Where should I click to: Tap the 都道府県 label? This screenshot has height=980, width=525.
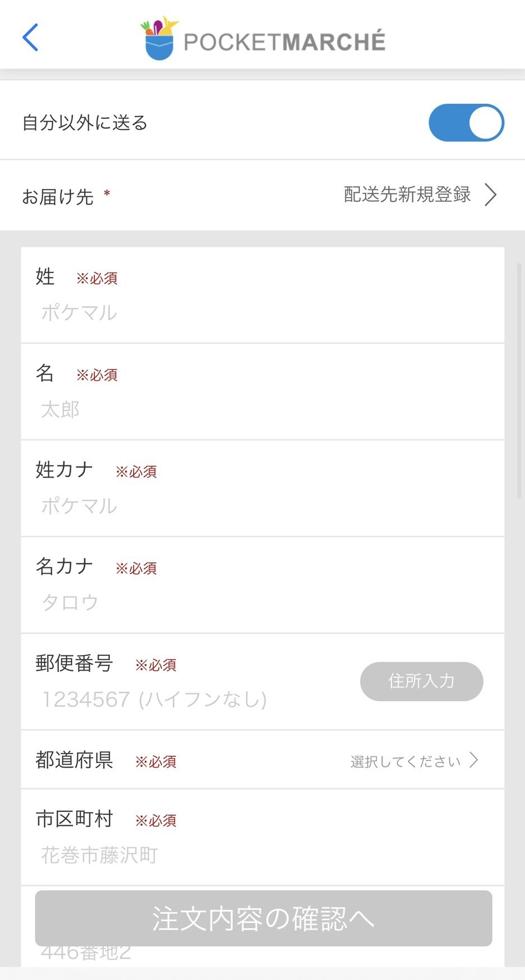click(74, 760)
